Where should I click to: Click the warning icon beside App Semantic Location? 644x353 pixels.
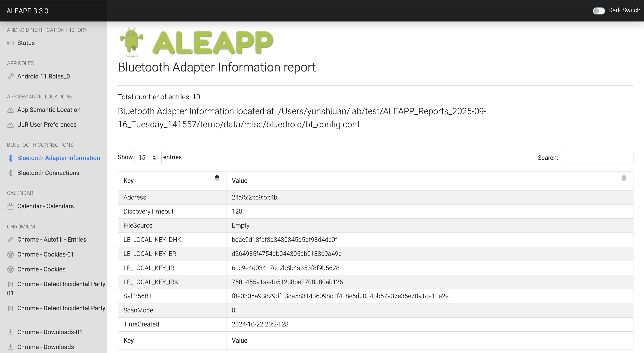tap(11, 110)
